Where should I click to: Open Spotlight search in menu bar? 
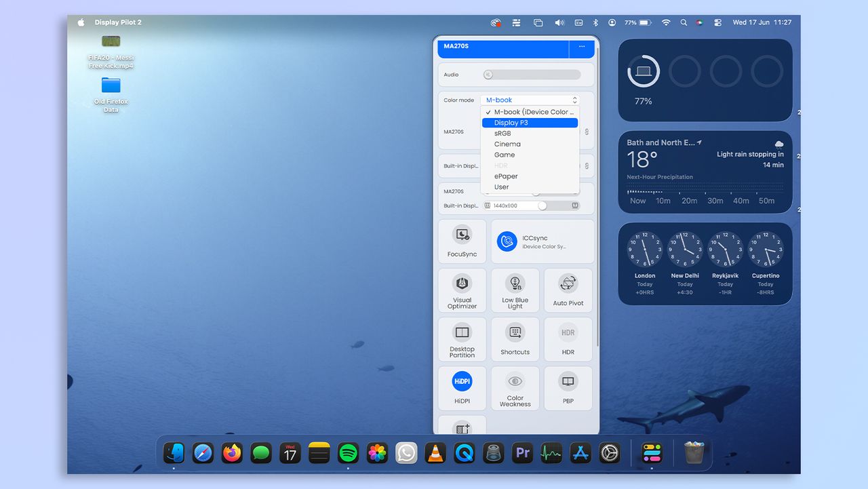[684, 22]
